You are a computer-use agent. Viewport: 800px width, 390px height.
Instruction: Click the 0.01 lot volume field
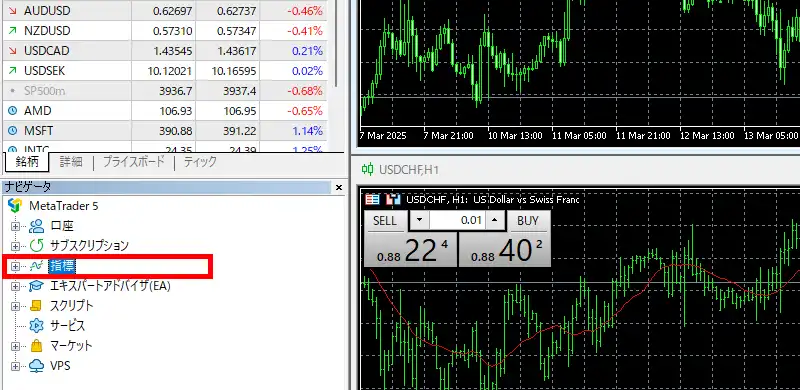click(457, 221)
